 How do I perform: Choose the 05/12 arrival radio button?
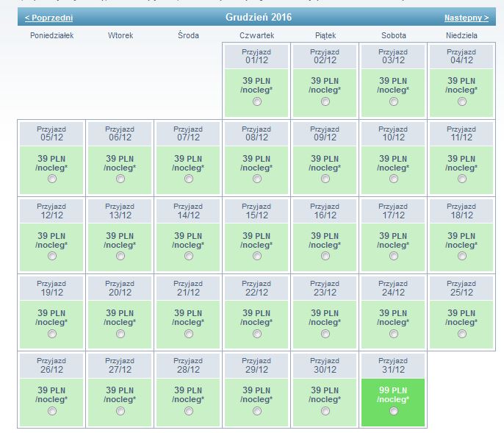(x=52, y=179)
